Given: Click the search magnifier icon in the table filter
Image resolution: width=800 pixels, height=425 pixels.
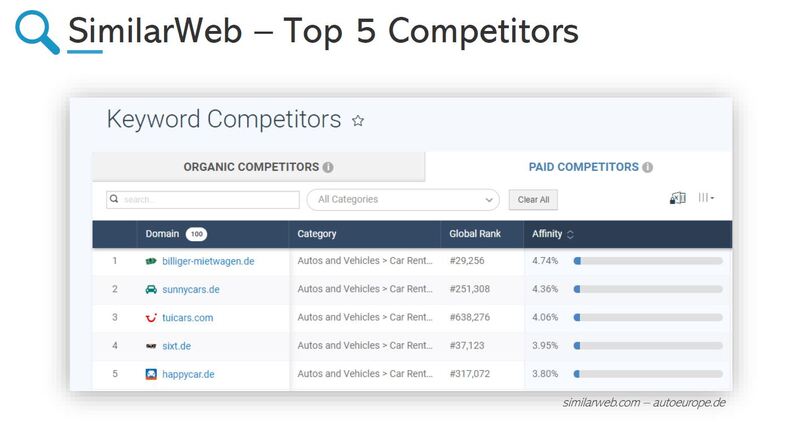Looking at the screenshot, I should pos(114,199).
